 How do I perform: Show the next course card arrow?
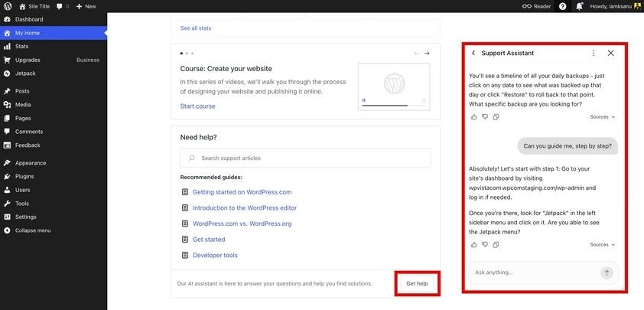coord(427,53)
